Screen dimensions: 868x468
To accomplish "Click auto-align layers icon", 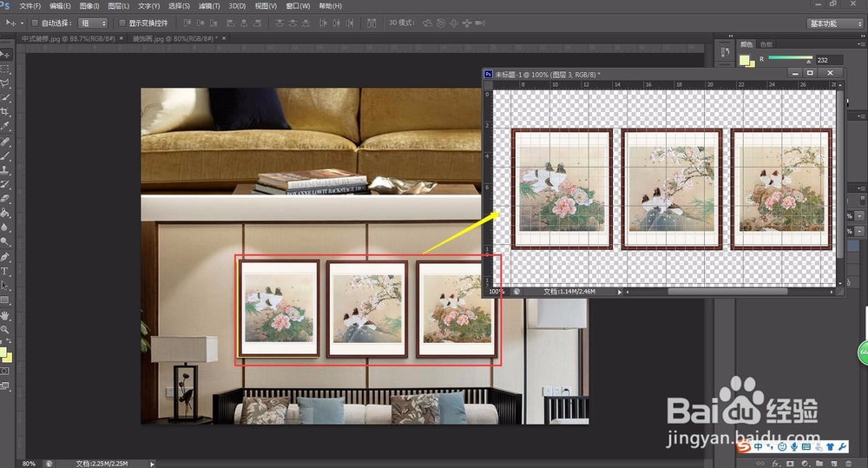I will [372, 23].
